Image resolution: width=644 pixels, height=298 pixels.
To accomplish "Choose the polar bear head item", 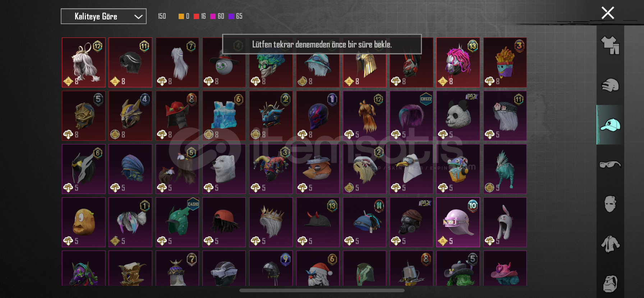I will coord(224,169).
